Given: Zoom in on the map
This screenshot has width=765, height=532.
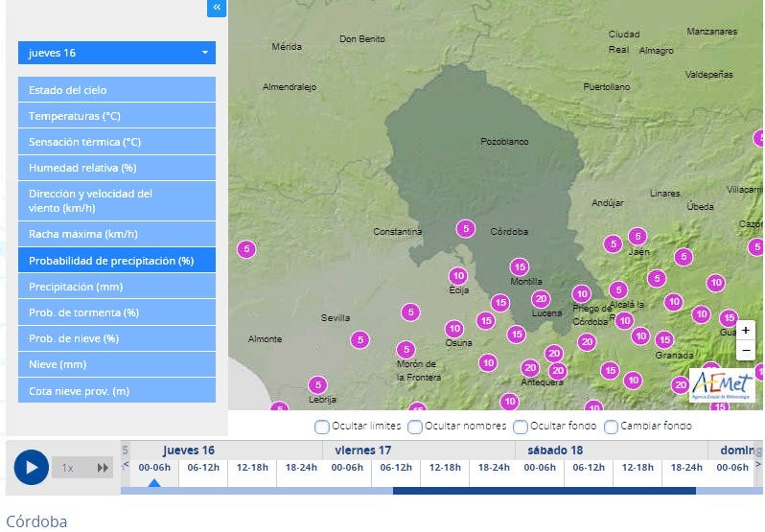Looking at the screenshot, I should (x=746, y=331).
